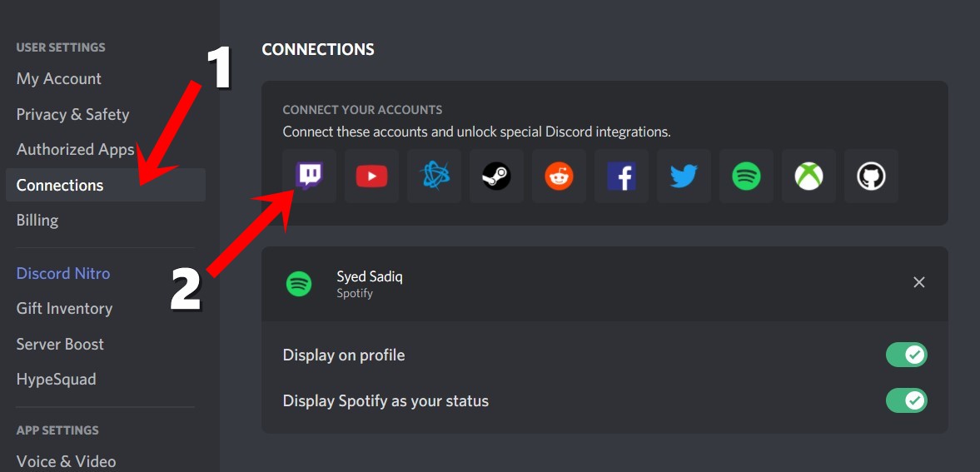Connect a Twitch account
Screen dimensions: 980x472
pos(309,176)
